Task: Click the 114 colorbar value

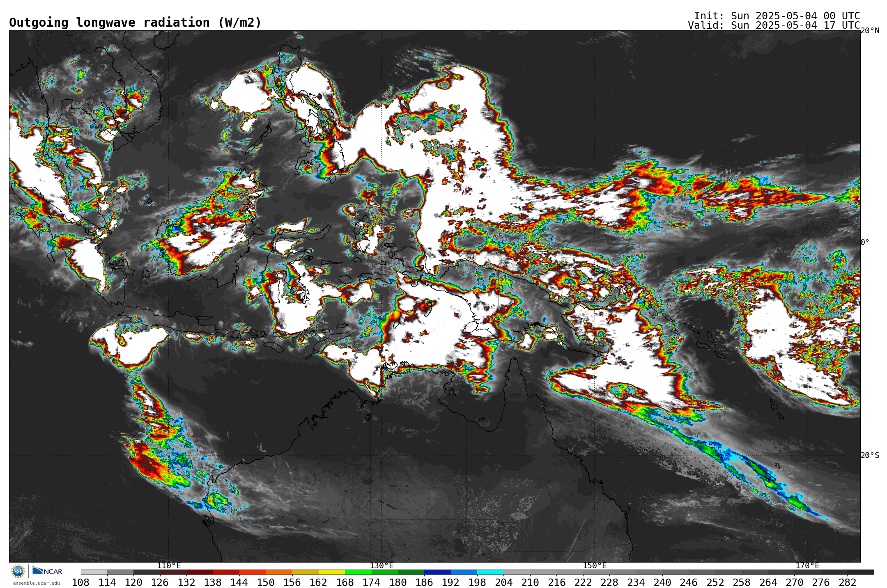Action: point(107,583)
